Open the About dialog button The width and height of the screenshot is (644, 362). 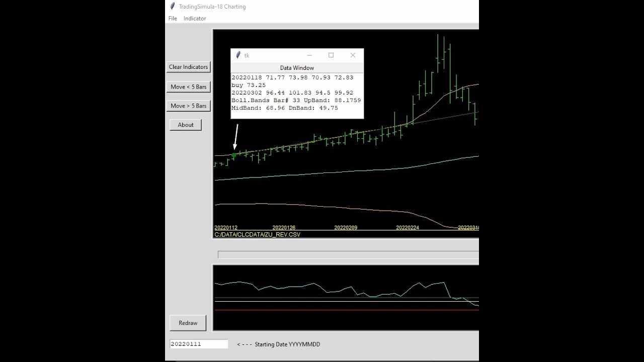coord(186,125)
